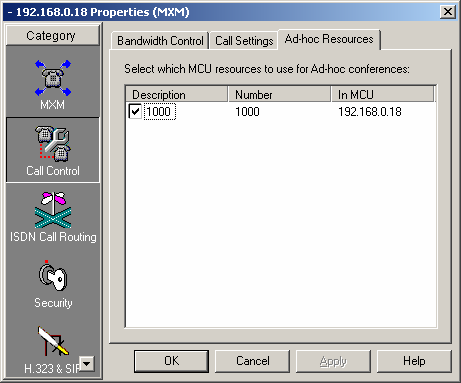The width and height of the screenshot is (461, 383).
Task: Uncheck the 1000 MCU resource checkbox
Action: click(135, 111)
